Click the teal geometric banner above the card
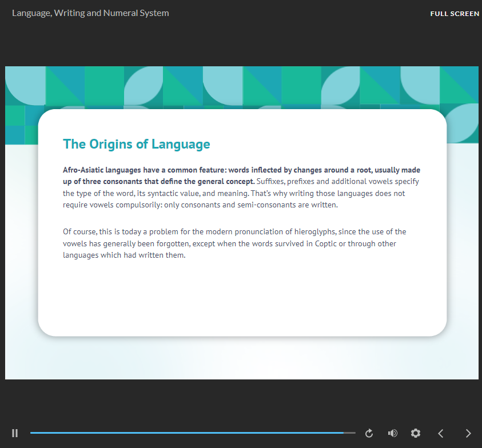482x448 pixels. [240, 86]
